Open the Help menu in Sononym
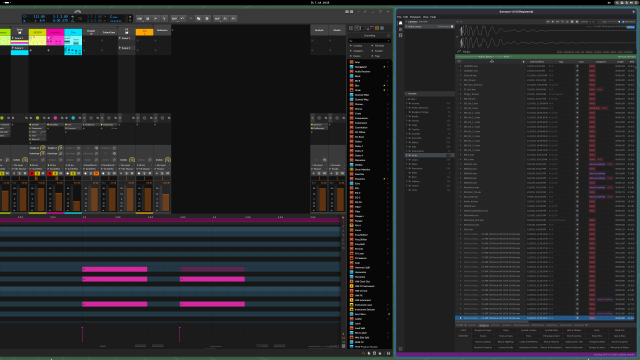The height and width of the screenshot is (360, 640). tap(433, 17)
